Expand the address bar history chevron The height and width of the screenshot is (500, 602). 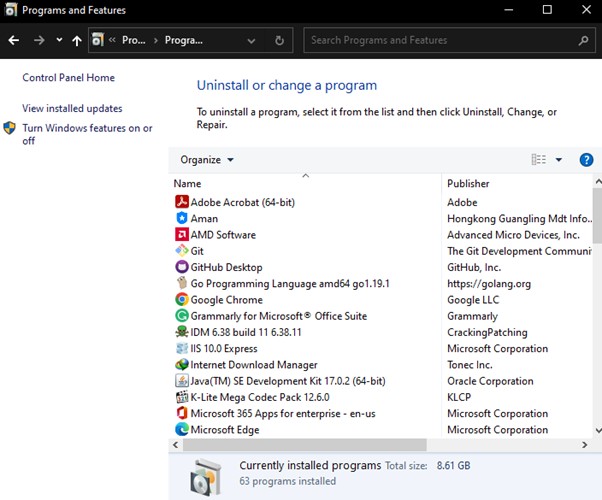[x=251, y=41]
